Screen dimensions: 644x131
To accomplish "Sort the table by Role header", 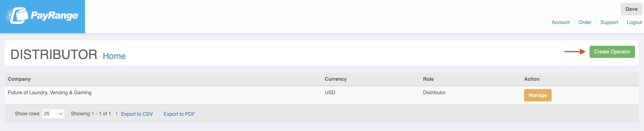I will pos(428,79).
